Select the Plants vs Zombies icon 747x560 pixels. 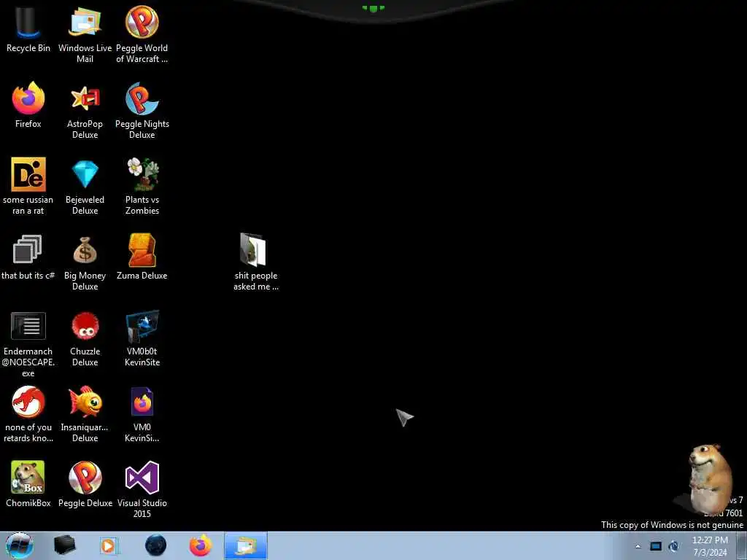point(142,186)
